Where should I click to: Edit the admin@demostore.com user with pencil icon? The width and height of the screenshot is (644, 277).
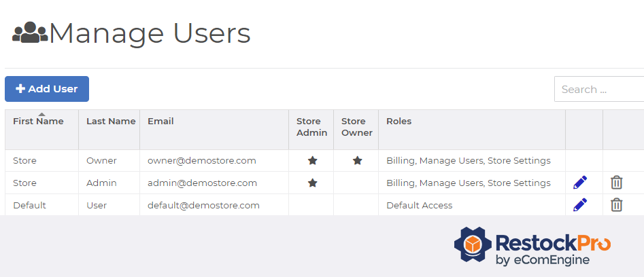click(580, 183)
